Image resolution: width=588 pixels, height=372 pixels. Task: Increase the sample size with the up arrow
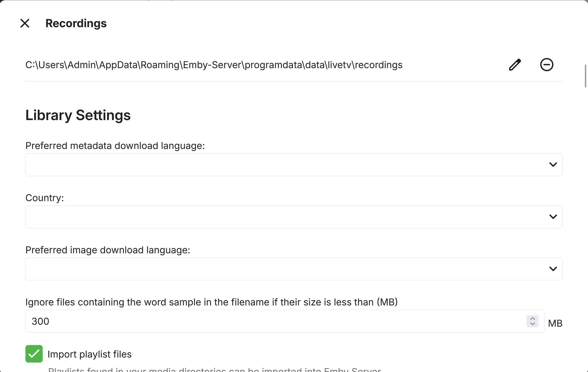pos(533,319)
